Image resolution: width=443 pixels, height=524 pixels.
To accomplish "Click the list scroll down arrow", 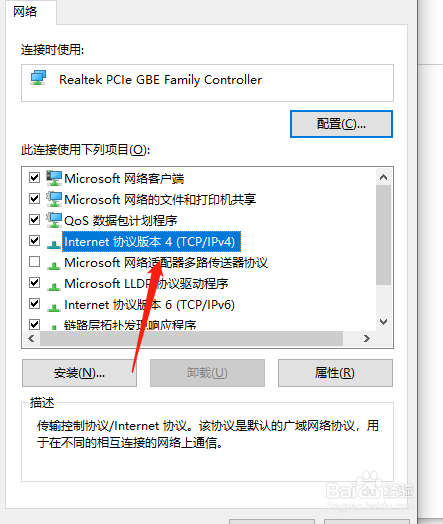I will point(384,322).
